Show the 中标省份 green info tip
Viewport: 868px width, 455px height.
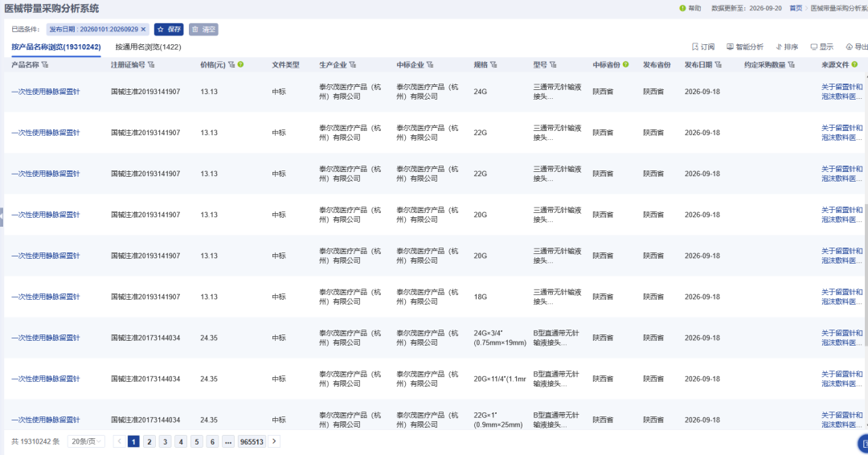coord(625,65)
